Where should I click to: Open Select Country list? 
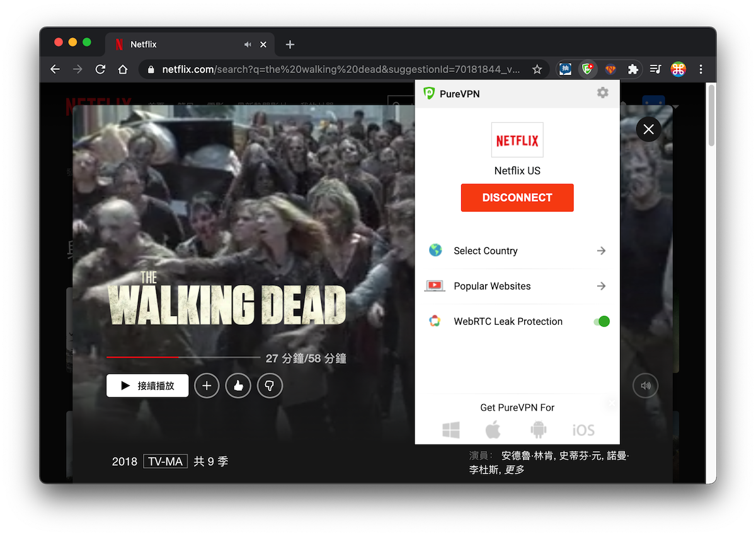coord(517,251)
